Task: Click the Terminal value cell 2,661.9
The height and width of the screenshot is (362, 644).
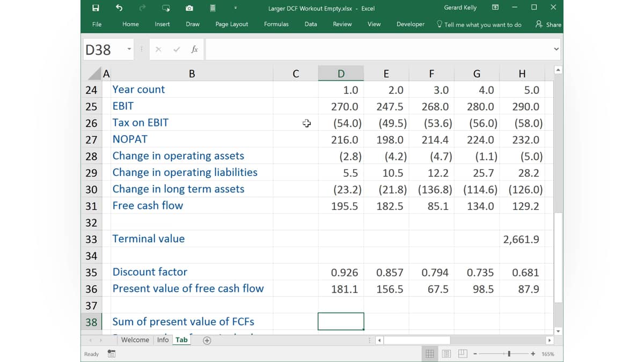Action: 522,239
